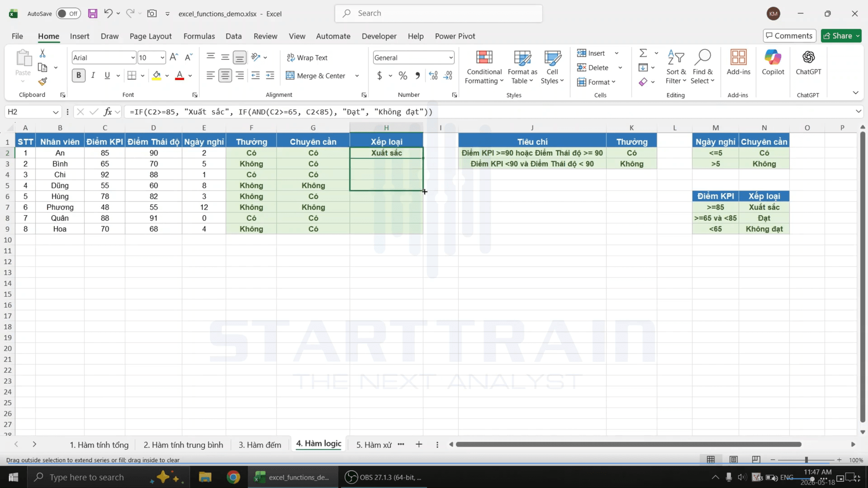
Task: Apply yellow fill color
Action: [x=157, y=76]
